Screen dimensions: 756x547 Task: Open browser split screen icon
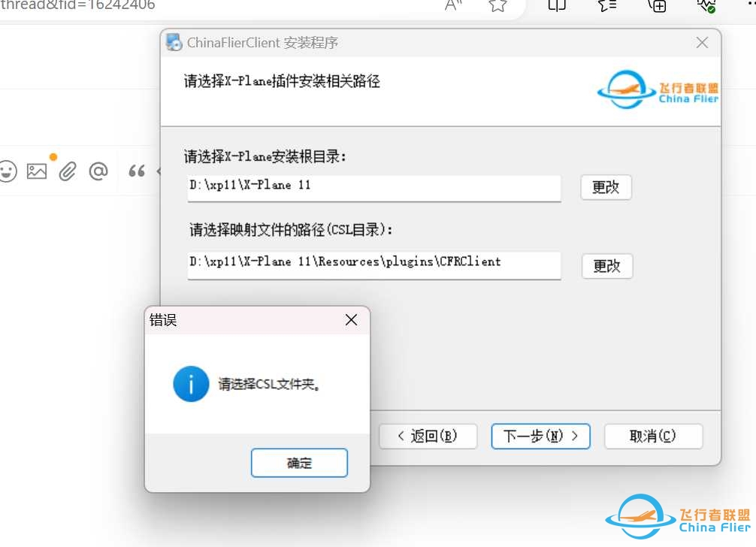(x=556, y=5)
